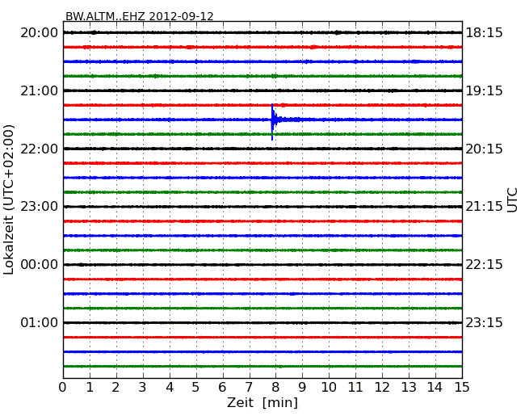The image size is (525, 420).
Task: Click the plot title BW.ALTM..EHZ 2012-09-12
Action: click(139, 16)
